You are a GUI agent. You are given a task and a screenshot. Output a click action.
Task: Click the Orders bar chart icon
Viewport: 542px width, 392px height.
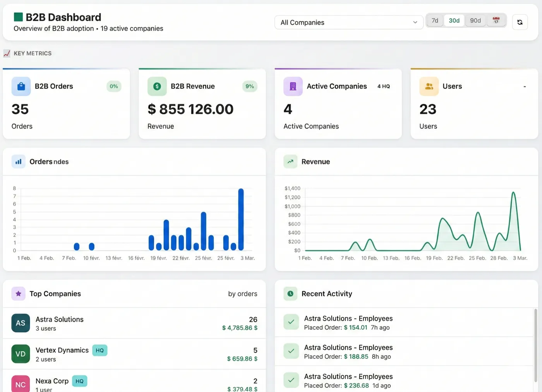[18, 161]
